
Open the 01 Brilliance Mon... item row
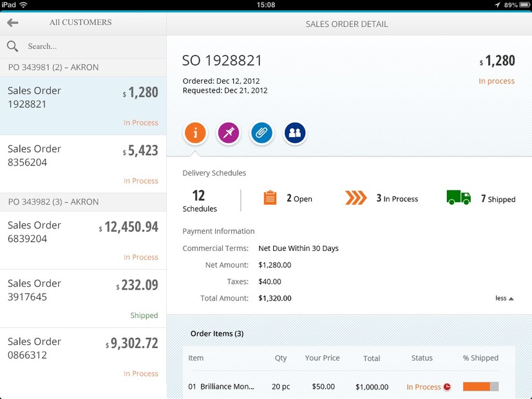(349, 387)
